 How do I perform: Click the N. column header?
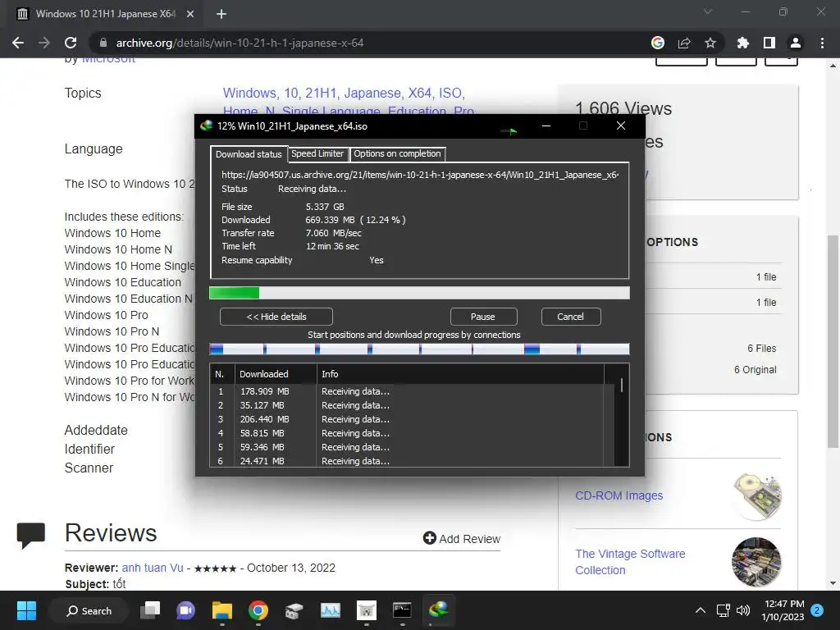pyautogui.click(x=221, y=374)
